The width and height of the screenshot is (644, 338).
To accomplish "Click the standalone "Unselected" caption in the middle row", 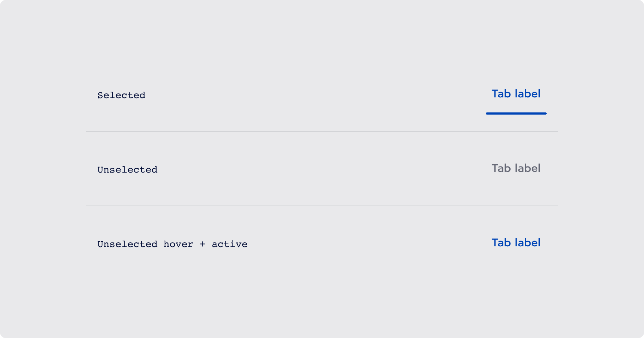I will coord(127,170).
